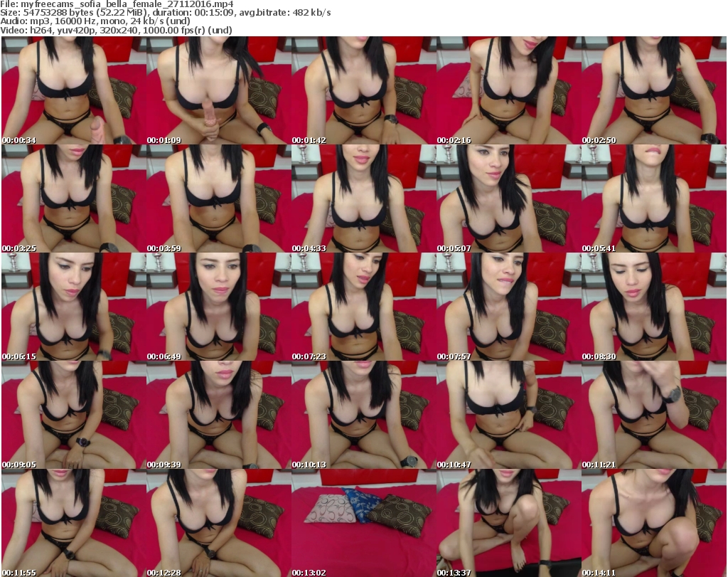Click the pillows-only frame at 00:13:02
The width and height of the screenshot is (728, 577).
[x=363, y=523]
